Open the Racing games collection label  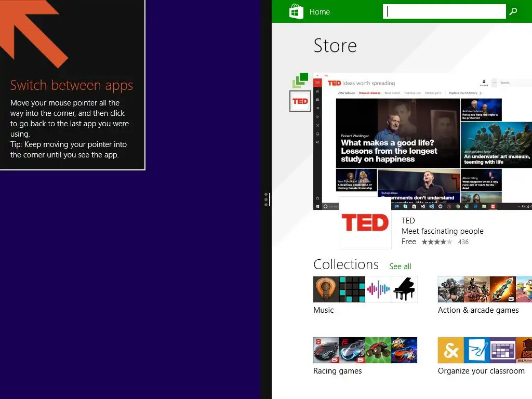[337, 371]
